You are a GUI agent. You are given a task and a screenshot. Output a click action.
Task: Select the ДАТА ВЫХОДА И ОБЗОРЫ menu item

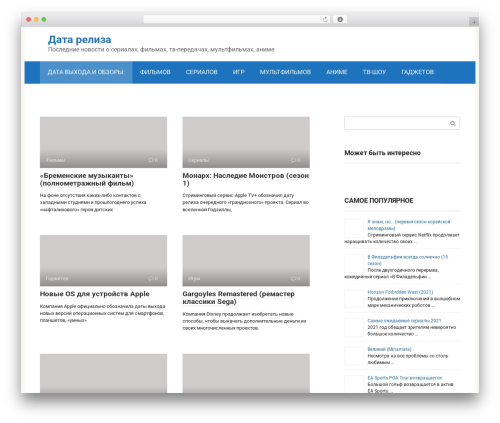tap(86, 72)
